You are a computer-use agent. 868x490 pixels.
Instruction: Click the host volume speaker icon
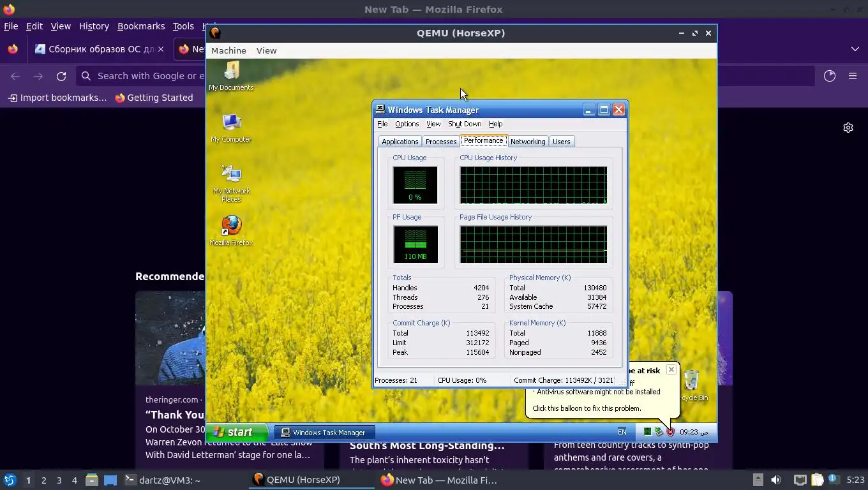pos(776,480)
